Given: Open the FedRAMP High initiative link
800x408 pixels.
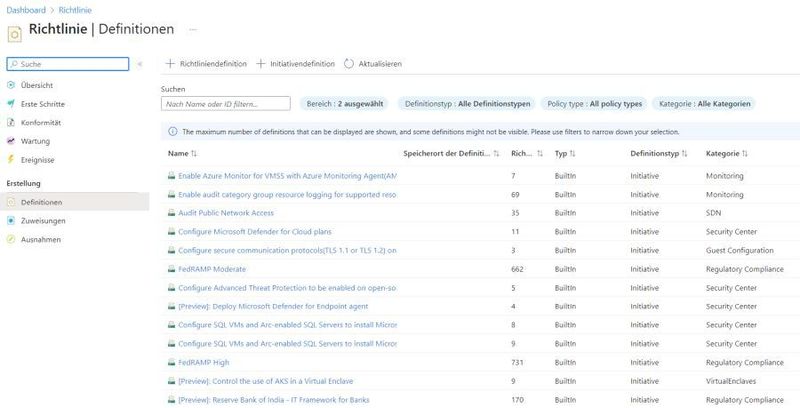Looking at the screenshot, I should (204, 362).
